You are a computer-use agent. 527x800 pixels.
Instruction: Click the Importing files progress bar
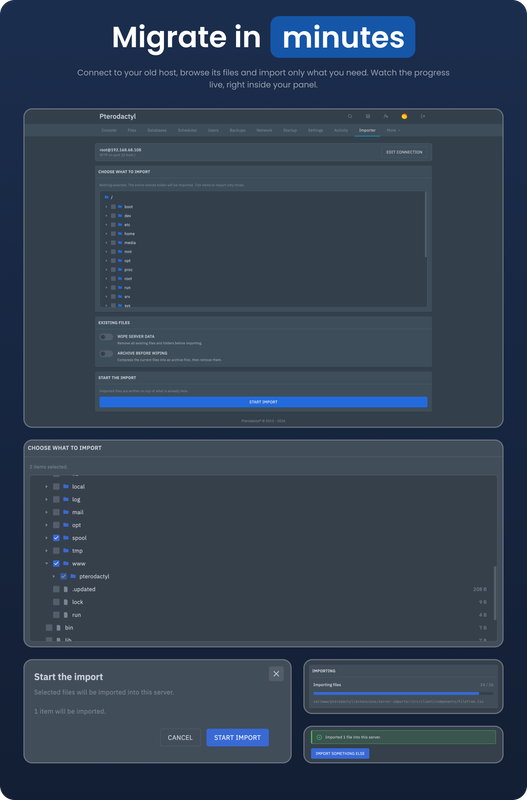pyautogui.click(x=403, y=693)
